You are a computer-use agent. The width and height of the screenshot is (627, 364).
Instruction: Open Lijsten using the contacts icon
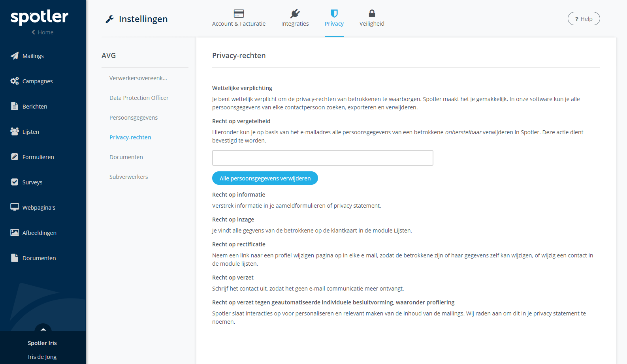(15, 131)
